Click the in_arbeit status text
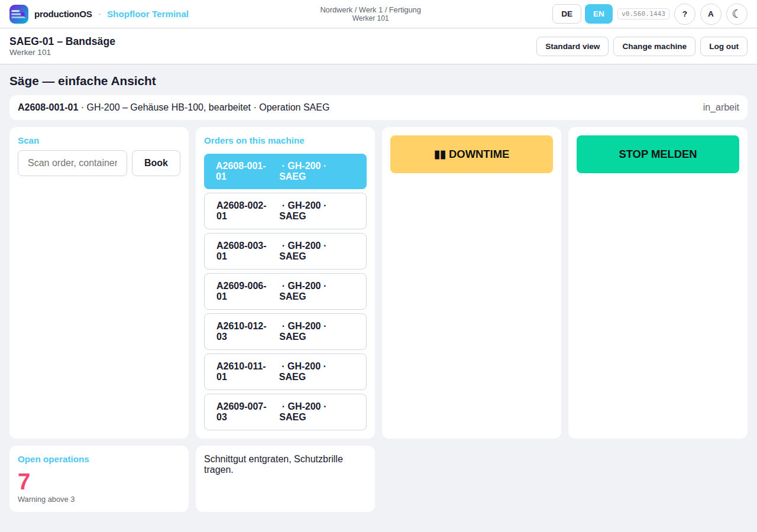757x532 pixels. tap(721, 108)
